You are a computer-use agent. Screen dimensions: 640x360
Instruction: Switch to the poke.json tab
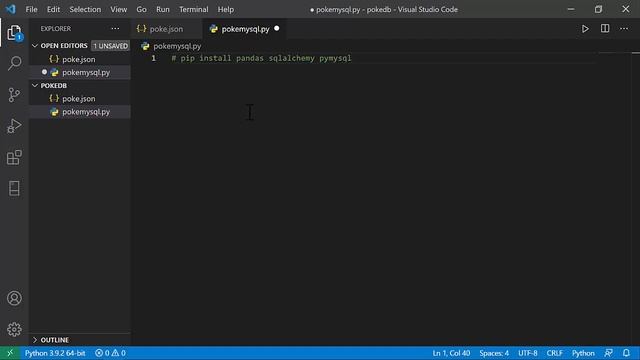pyautogui.click(x=167, y=29)
